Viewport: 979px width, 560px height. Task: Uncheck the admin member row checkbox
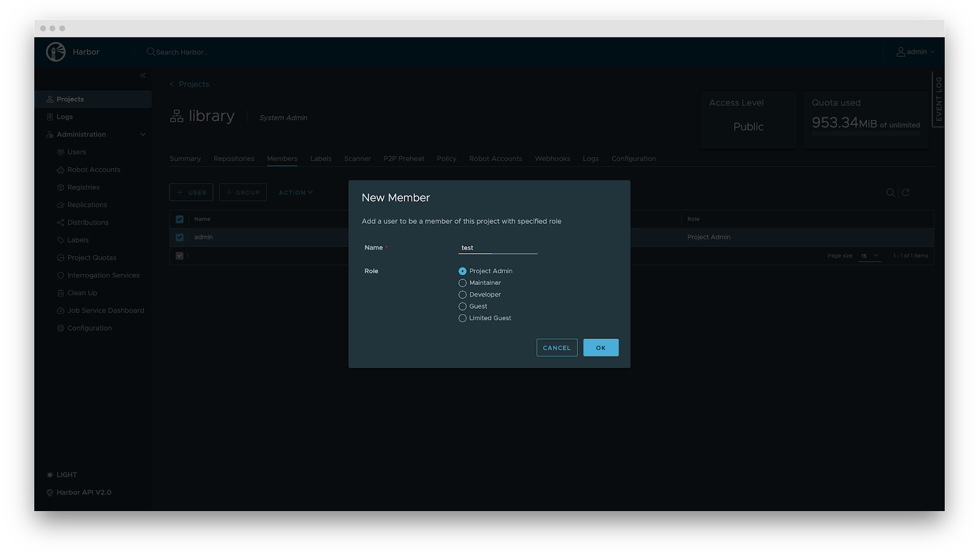180,237
